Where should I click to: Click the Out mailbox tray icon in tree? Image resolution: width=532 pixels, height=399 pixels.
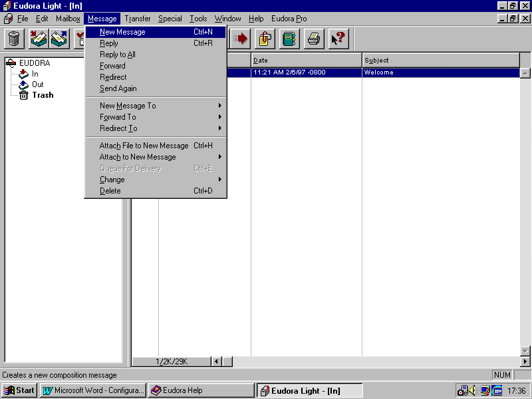23,84
